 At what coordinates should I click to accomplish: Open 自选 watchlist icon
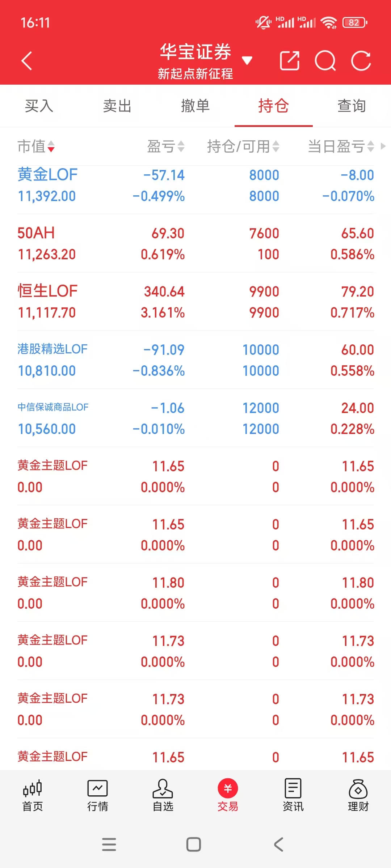pos(163,796)
